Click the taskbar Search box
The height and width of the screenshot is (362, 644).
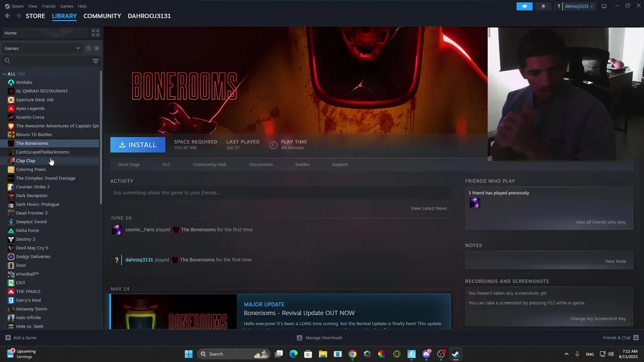(234, 354)
